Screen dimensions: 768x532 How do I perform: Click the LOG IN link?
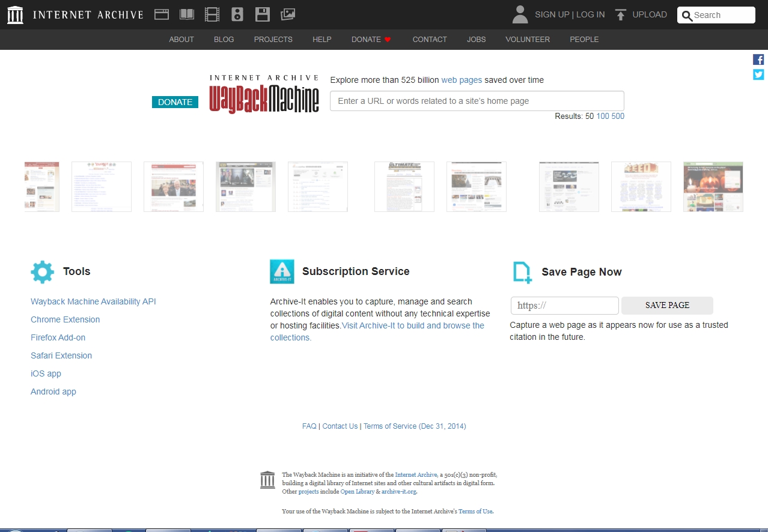[x=591, y=14]
